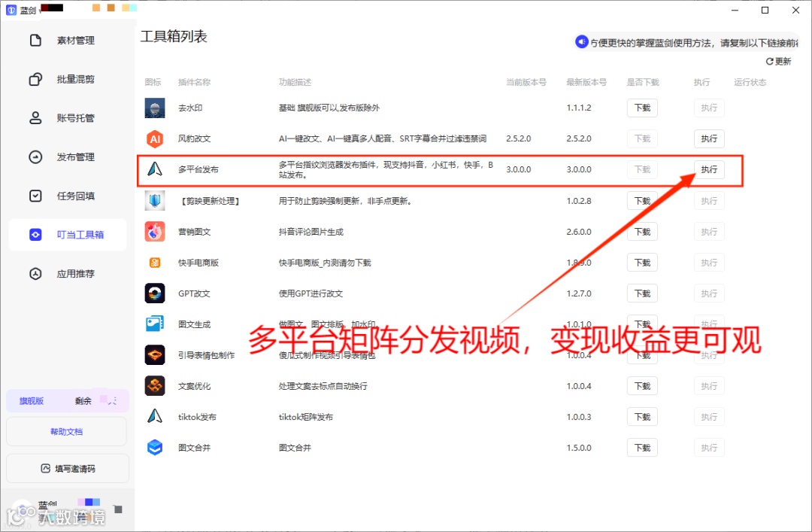This screenshot has height=532, width=812.
Task: Click the 风豹改文 AI icon
Action: tap(155, 138)
